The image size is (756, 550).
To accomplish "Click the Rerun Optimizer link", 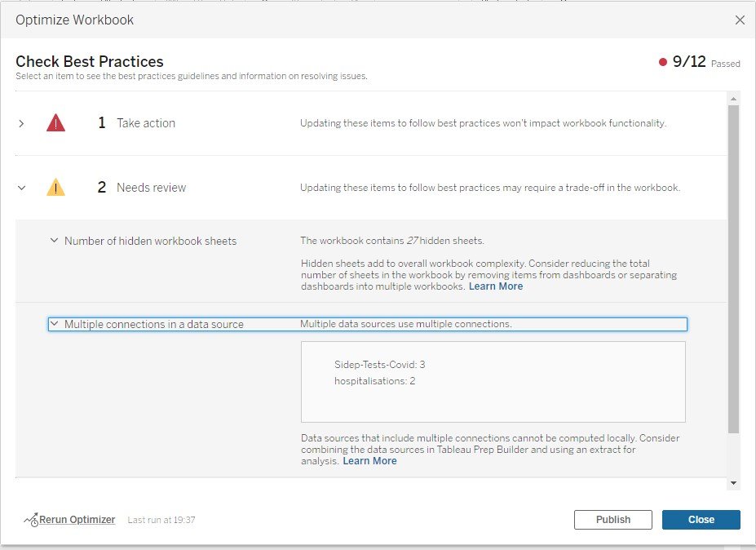I will point(77,520).
